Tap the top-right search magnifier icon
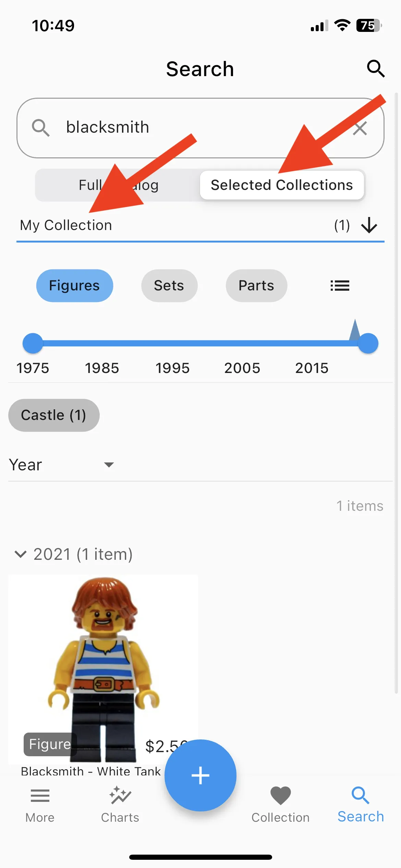 tap(376, 69)
